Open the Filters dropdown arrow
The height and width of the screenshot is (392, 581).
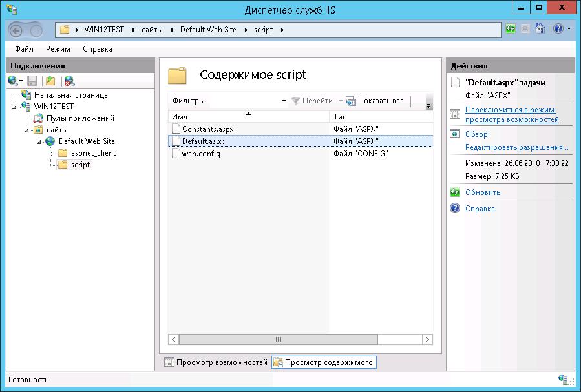pos(284,101)
